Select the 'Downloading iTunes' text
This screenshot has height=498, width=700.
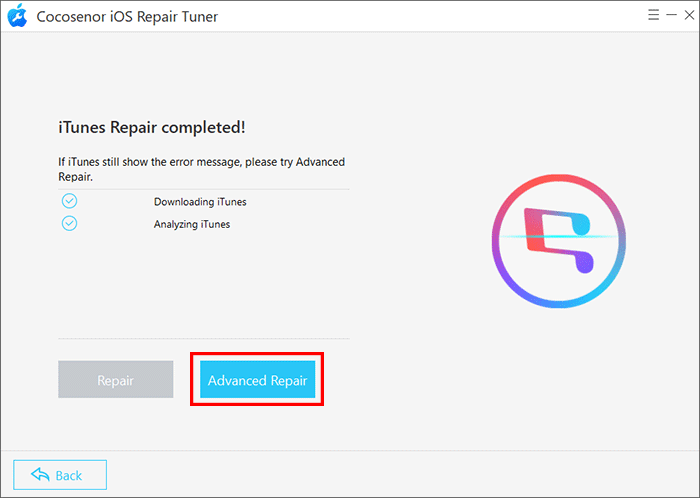coord(200,202)
